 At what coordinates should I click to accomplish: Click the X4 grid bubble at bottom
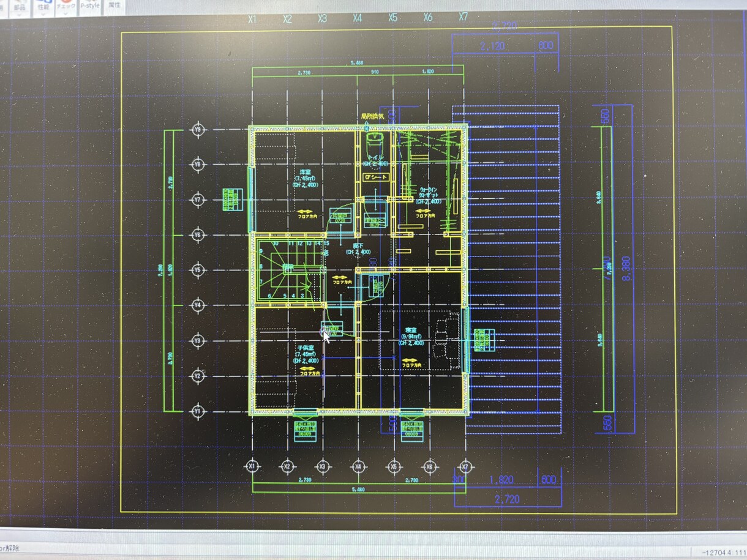point(359,466)
